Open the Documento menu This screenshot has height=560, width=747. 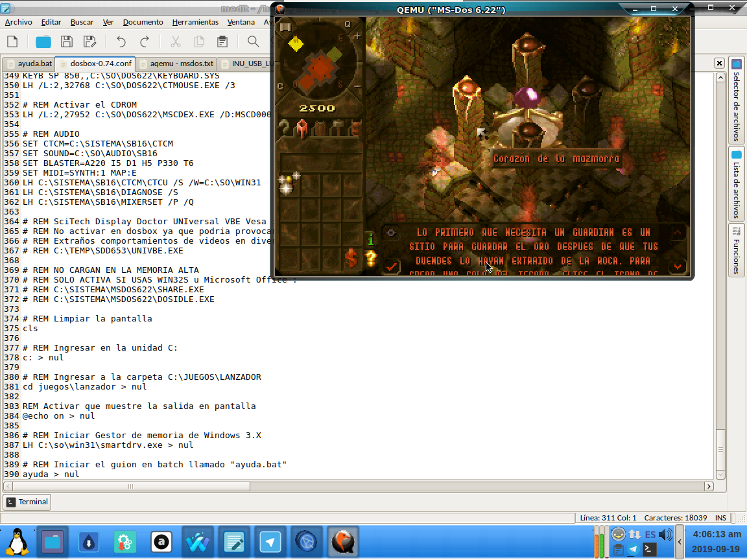click(x=143, y=22)
